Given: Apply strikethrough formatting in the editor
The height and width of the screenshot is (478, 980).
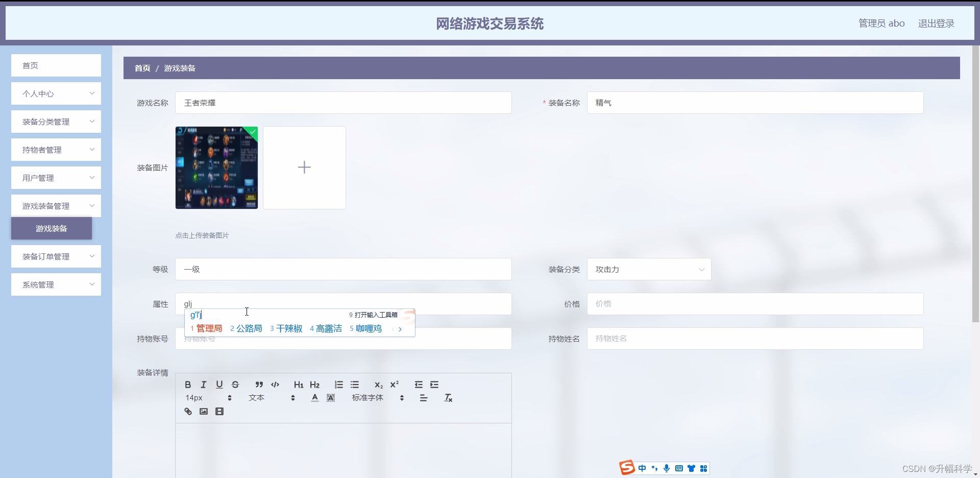Looking at the screenshot, I should 235,385.
